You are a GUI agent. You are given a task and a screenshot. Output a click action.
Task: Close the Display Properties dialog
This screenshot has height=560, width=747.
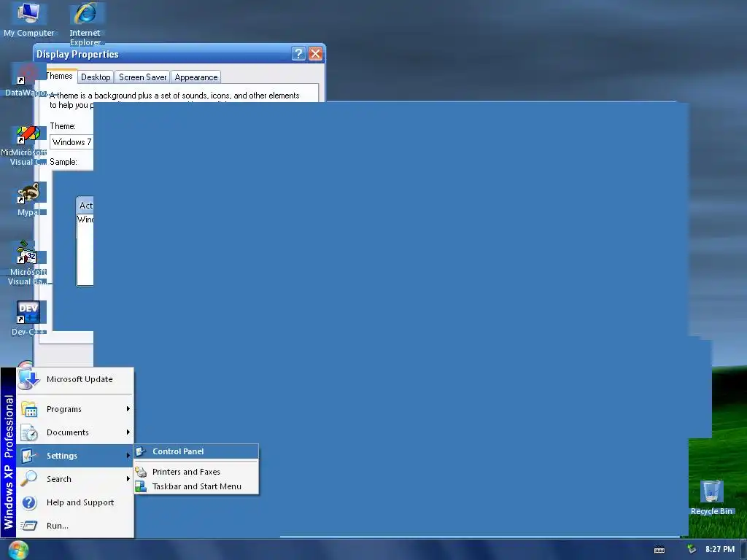[315, 54]
